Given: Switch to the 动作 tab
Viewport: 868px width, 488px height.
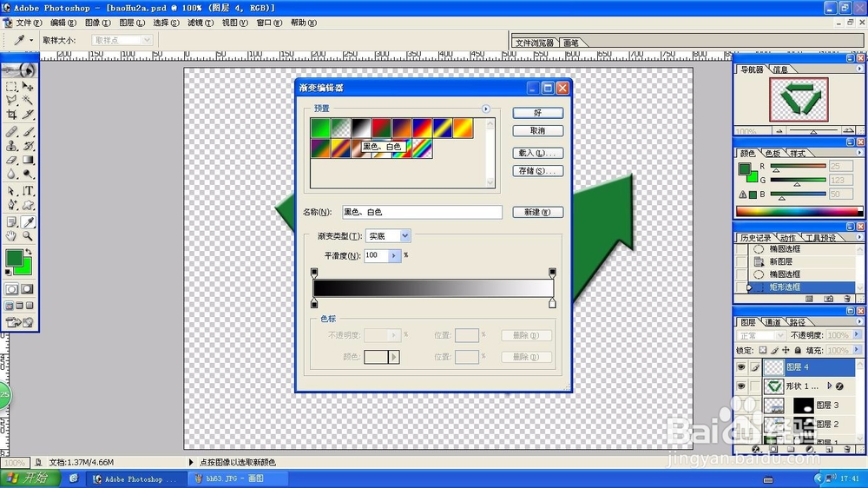Looking at the screenshot, I should click(788, 238).
